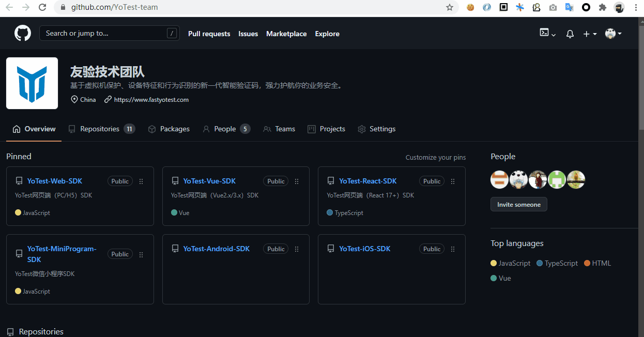Open the YoTest-MiniProgram-SDK repository
644x337 pixels.
pyautogui.click(x=62, y=254)
